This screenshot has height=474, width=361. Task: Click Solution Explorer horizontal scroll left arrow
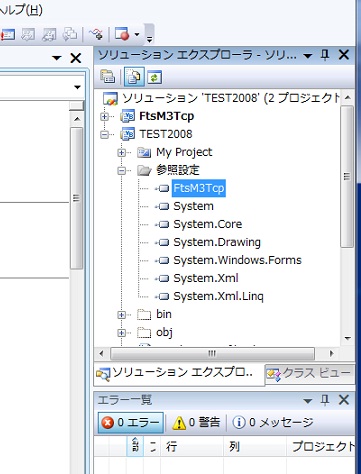click(101, 353)
